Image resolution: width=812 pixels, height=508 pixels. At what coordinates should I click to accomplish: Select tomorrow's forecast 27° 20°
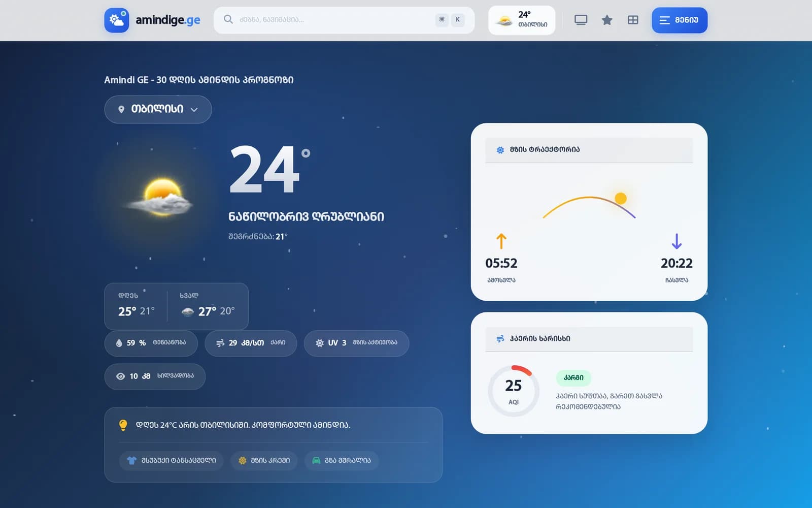207,306
